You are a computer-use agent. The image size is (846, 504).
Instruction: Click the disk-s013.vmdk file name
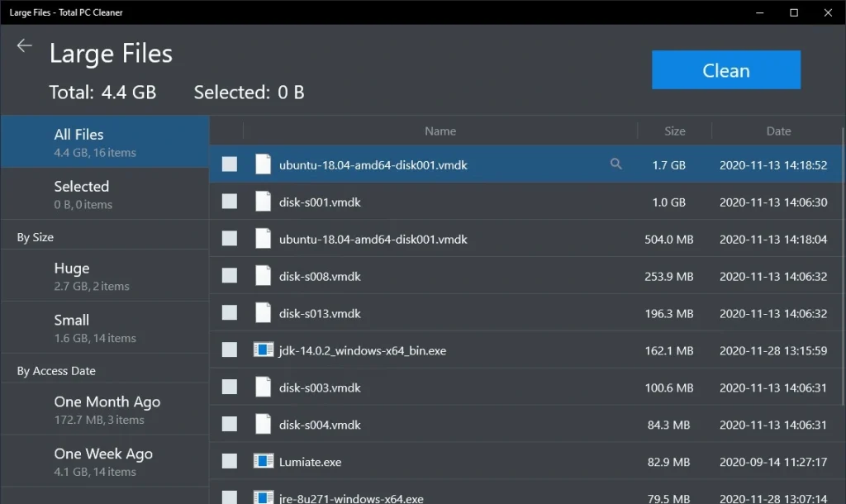click(320, 313)
